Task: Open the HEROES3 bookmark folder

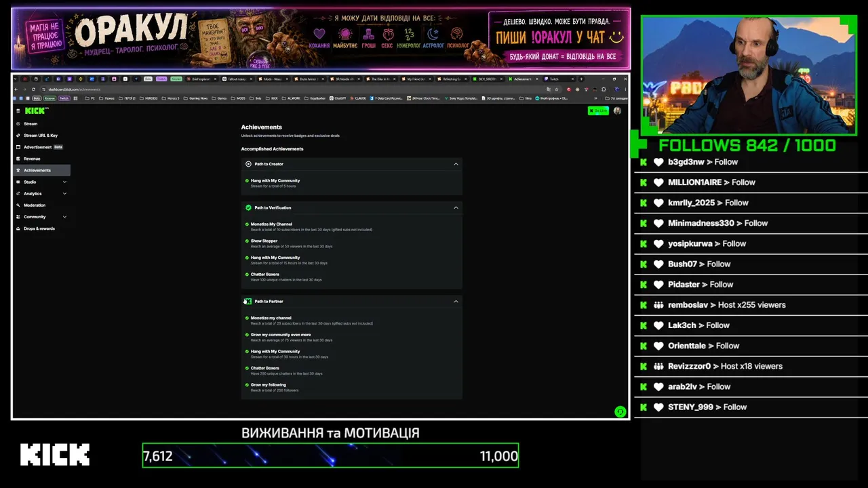Action: click(149, 98)
